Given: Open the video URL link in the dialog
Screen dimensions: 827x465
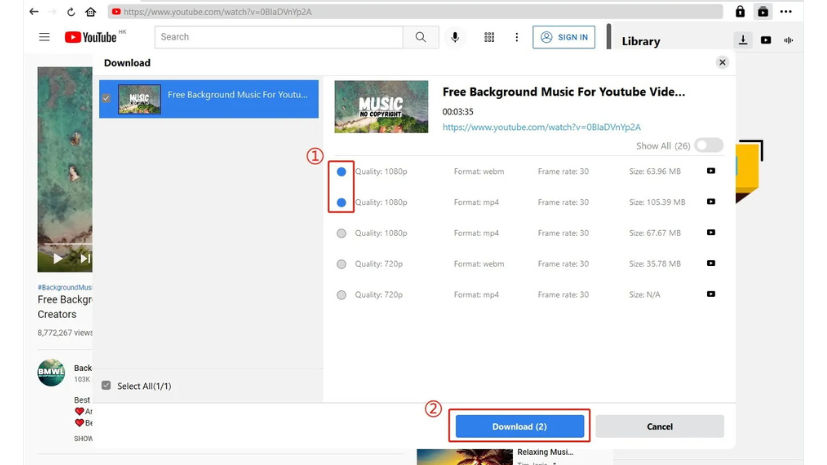Looking at the screenshot, I should coord(541,127).
